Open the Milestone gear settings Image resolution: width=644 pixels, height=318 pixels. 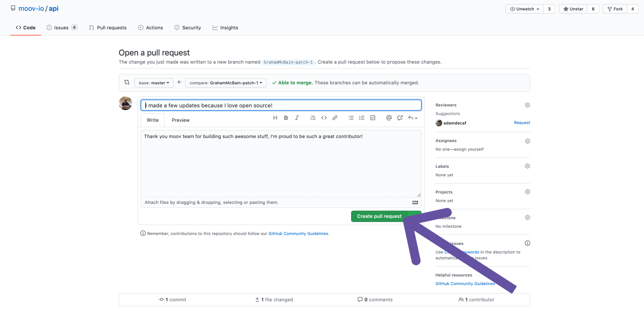tap(527, 217)
